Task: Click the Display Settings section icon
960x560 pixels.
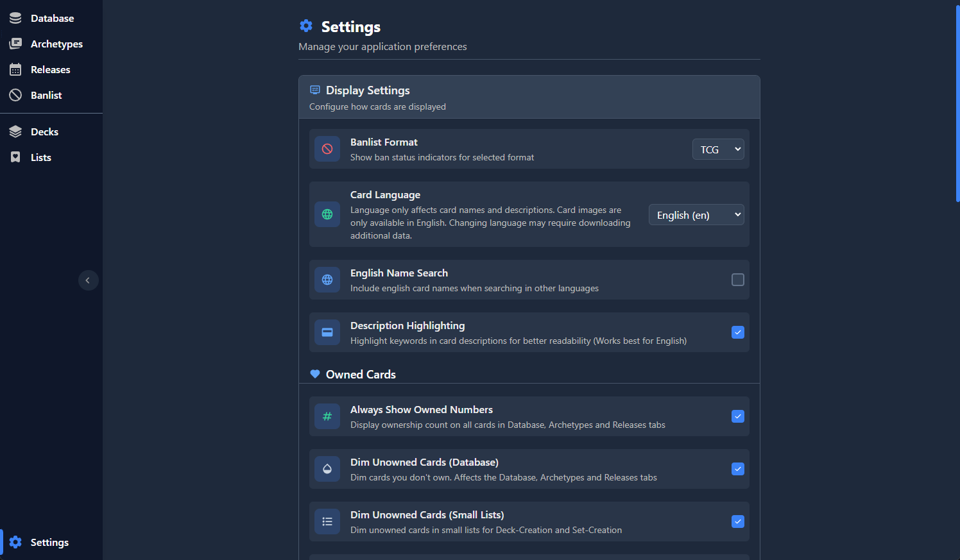Action: coord(315,90)
